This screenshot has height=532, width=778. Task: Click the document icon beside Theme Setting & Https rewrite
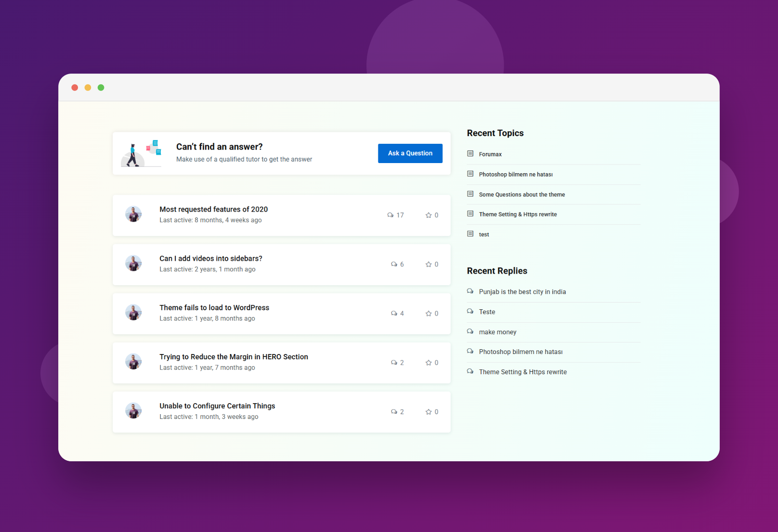(x=470, y=214)
